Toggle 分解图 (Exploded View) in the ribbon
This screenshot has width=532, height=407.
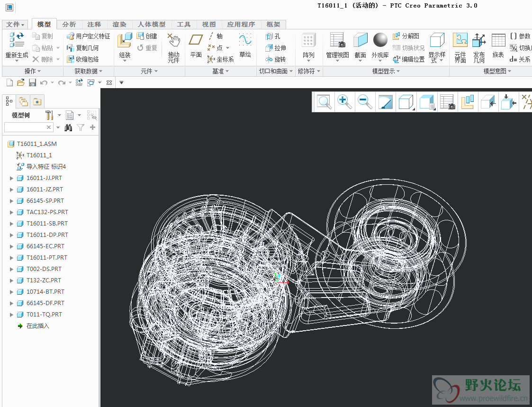pyautogui.click(x=406, y=36)
